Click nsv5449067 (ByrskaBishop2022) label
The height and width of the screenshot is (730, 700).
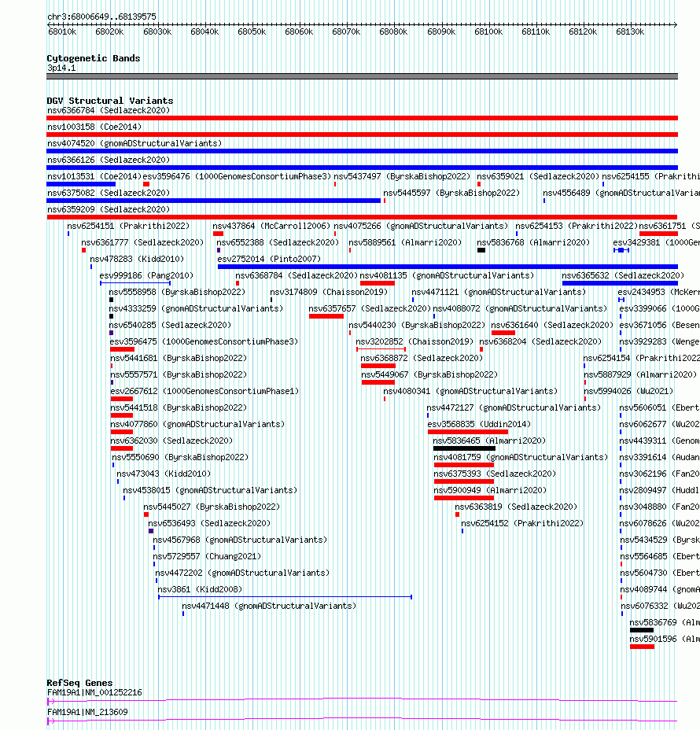(x=429, y=374)
